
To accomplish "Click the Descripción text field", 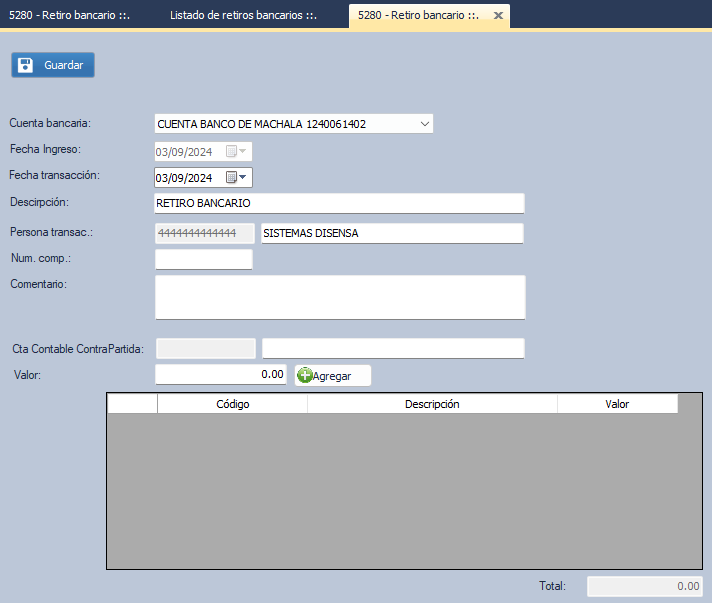I will 339,203.
